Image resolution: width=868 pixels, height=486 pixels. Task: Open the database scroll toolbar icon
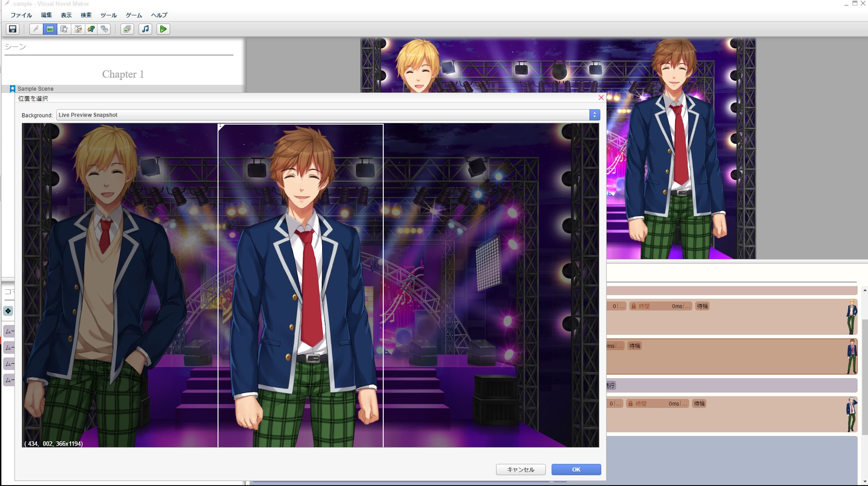pyautogui.click(x=64, y=29)
